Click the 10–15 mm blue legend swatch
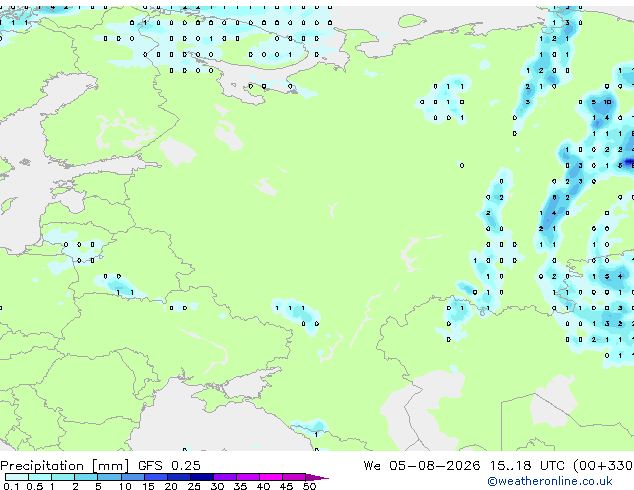Viewport: 634px width, 490px height. click(133, 477)
